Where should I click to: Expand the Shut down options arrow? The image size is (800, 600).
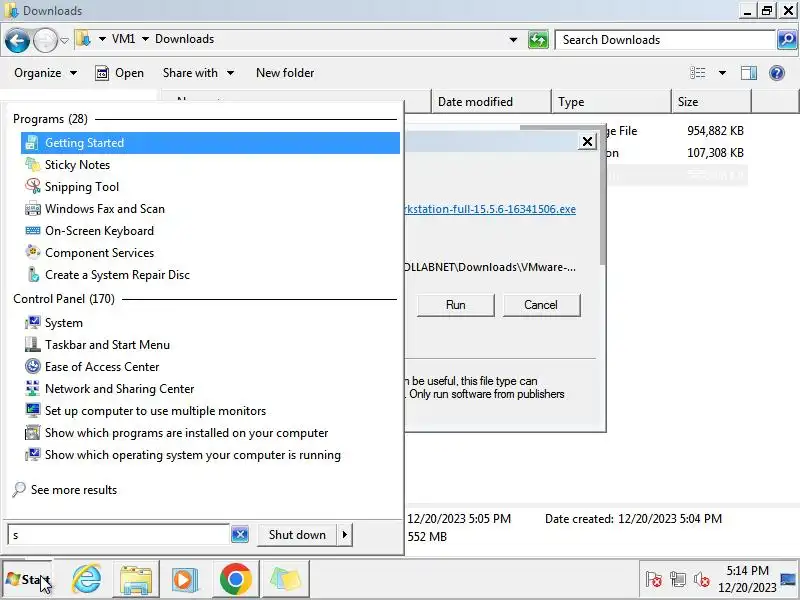point(345,535)
